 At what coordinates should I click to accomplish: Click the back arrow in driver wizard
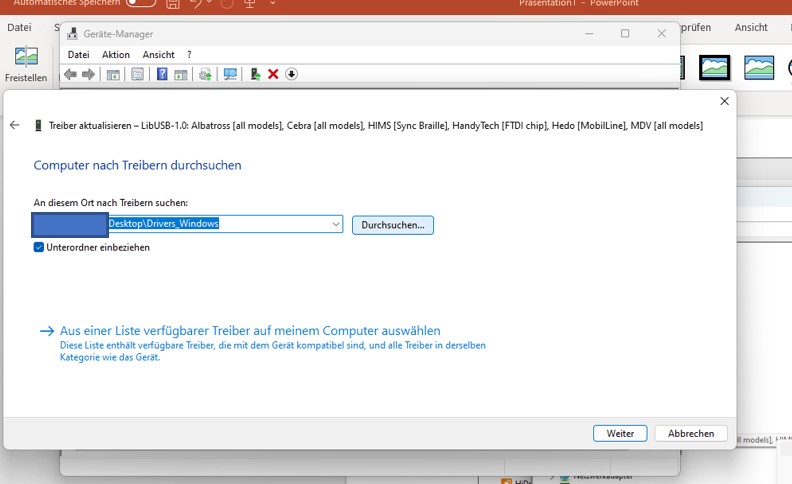(x=14, y=125)
